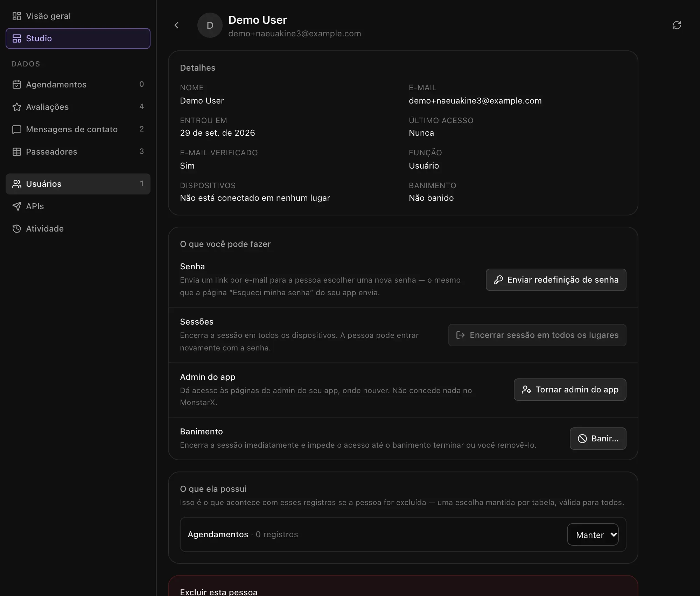Click the Agendamentos calendar icon

[17, 85]
